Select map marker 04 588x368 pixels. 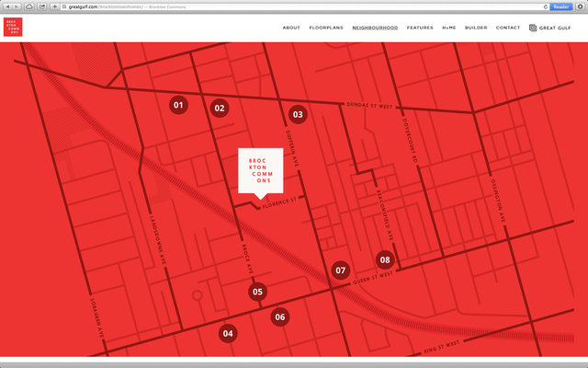(228, 333)
